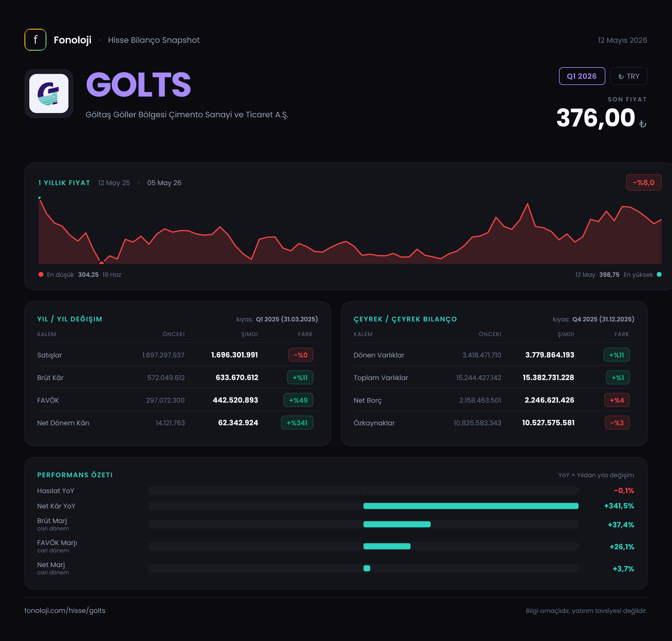Click the 'YoY = Yıldan yıla değişim' note
Screen dimensions: 672x641
596,475
